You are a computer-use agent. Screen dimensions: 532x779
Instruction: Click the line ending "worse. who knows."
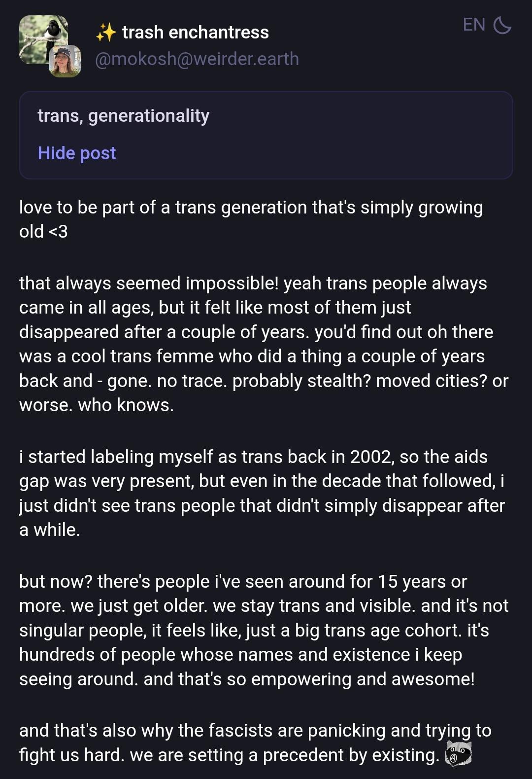tap(97, 405)
